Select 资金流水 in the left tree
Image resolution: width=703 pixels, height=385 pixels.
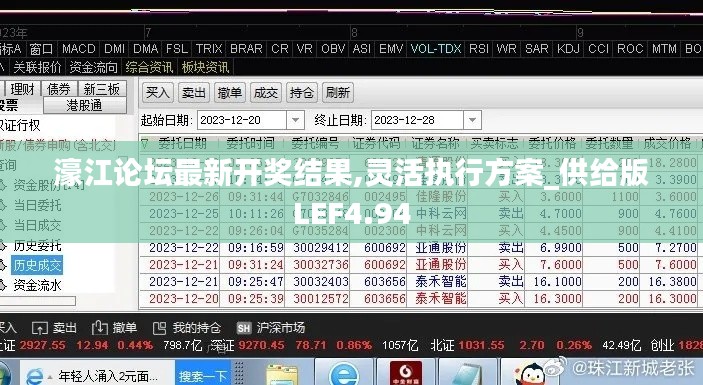[x=37, y=286]
